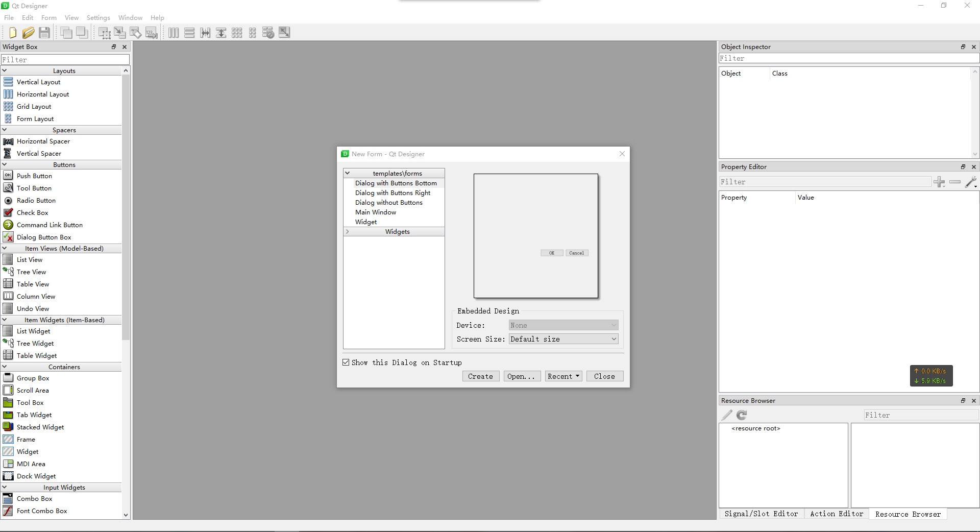
Task: Click the Save floppy disk icon
Action: pyautogui.click(x=44, y=33)
